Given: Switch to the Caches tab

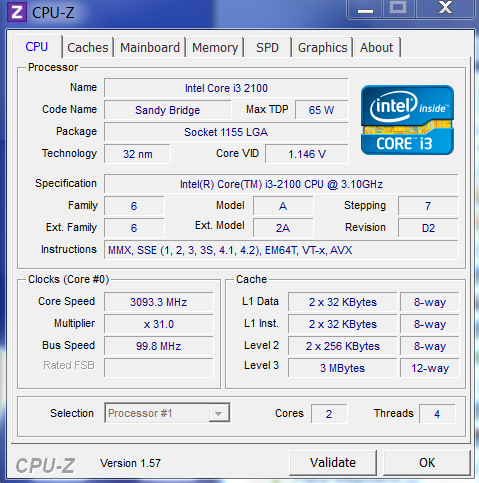Looking at the screenshot, I should click(88, 48).
